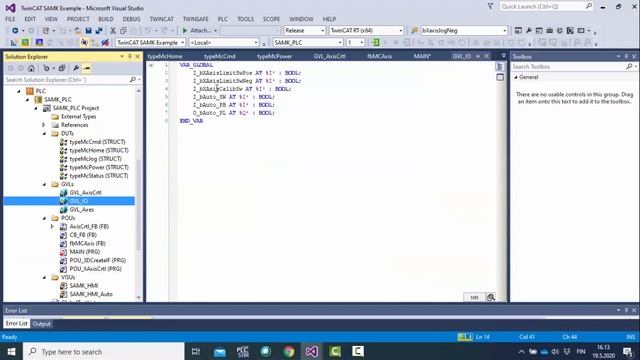Screen dimensions: 640x360
Task: Expand the AxisCtrl_FB (FB) node
Action: (x=52, y=227)
